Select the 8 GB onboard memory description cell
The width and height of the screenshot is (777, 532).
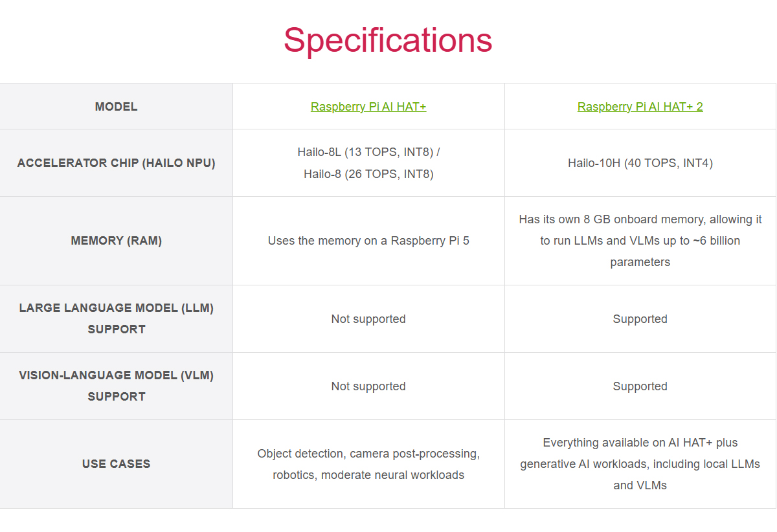click(640, 241)
